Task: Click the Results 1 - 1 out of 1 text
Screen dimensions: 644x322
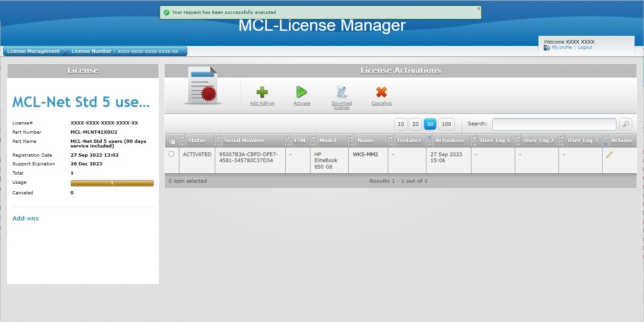Action: click(x=398, y=181)
